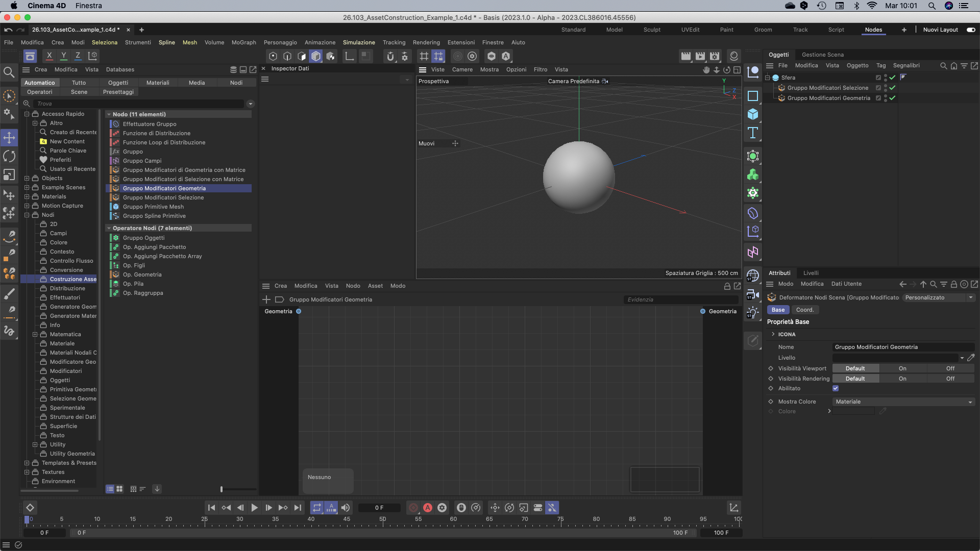This screenshot has width=980, height=551.
Task: Select the Materiali asset filter tab
Action: (158, 83)
